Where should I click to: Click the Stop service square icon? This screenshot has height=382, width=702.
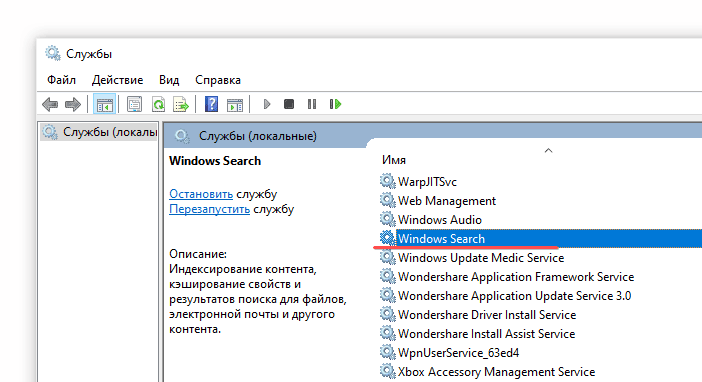coord(289,104)
